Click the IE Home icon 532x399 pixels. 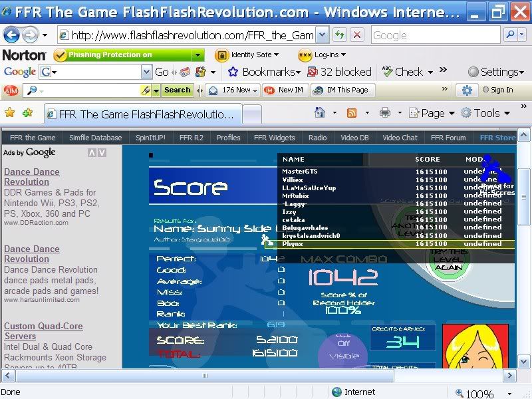[x=320, y=113]
